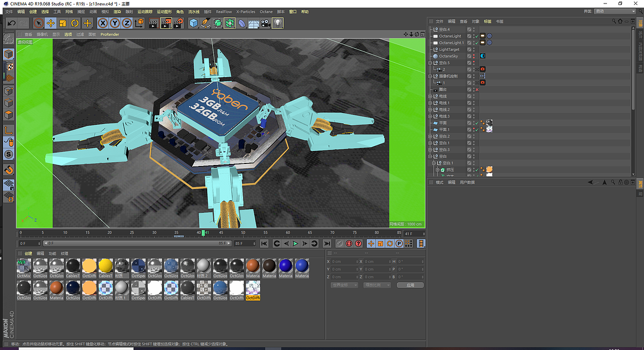Open the 缩放比例 dropdown
Viewport: 644px width, 350px height.
click(378, 285)
